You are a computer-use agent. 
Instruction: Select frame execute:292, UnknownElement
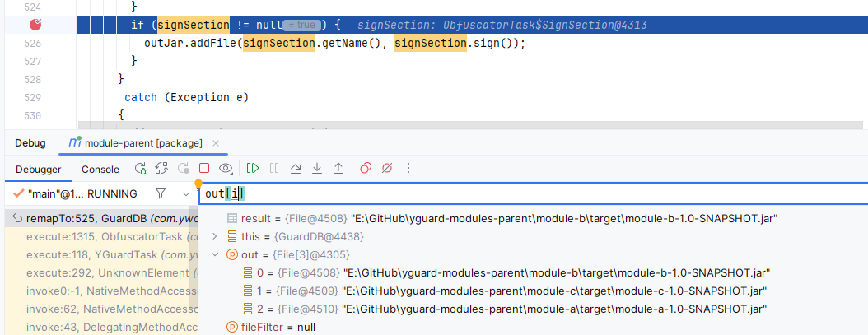(100, 273)
